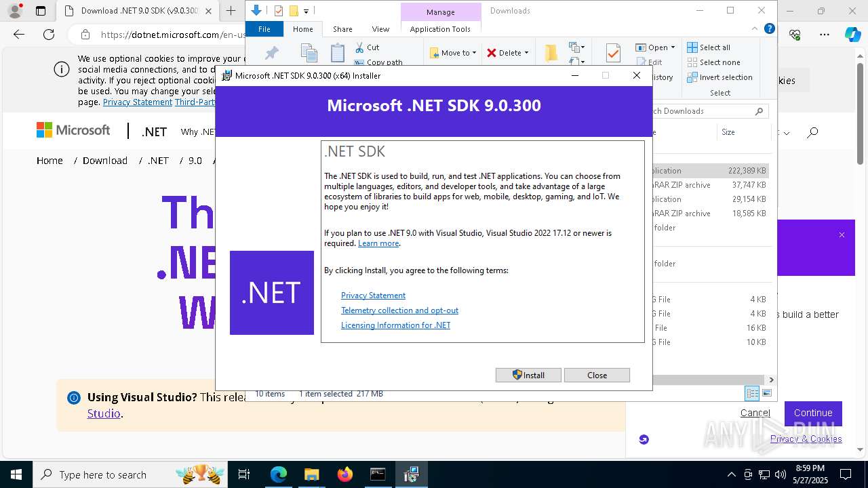The width and height of the screenshot is (868, 488).
Task: Click the Copy icon in Explorer ribbon
Action: (309, 53)
